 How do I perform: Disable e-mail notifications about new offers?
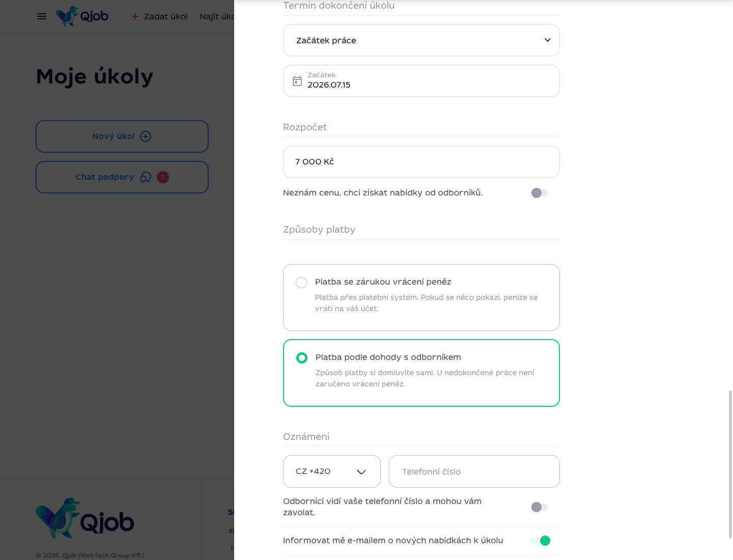tap(541, 541)
